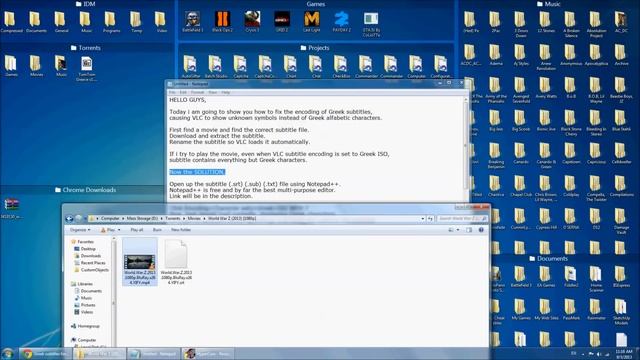Screen dimensions: 640x360
Task: Open the Big Scoob music folder
Action: pyautogui.click(x=521, y=121)
